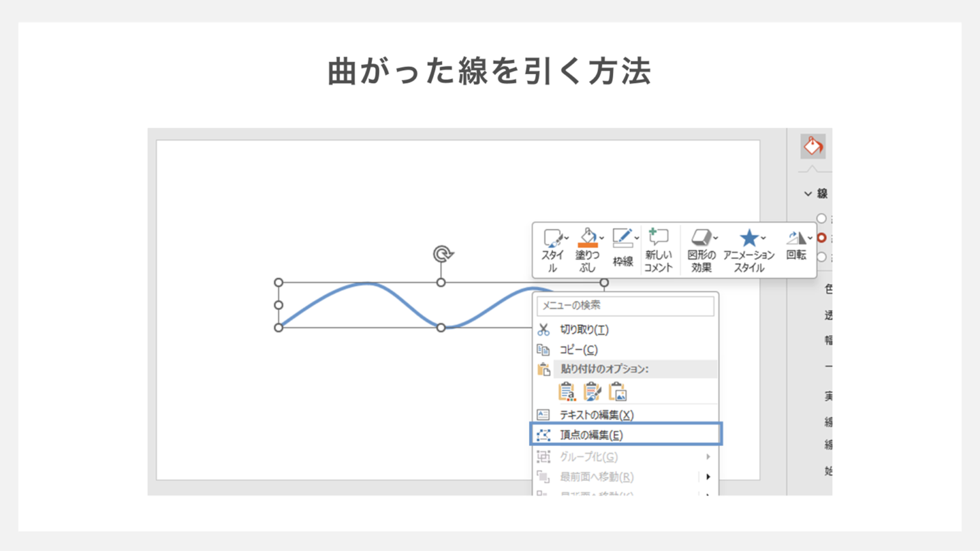Choose 切り取り (Cut) from context menu

point(584,330)
